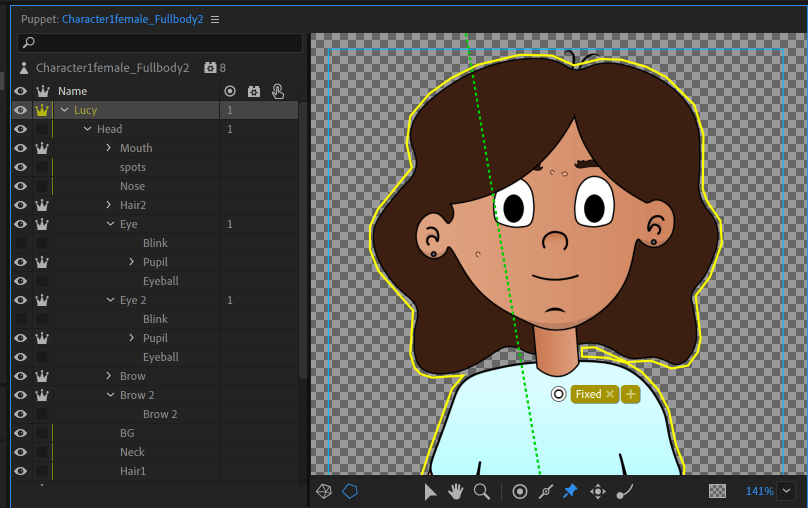Click the triggers hand column header icon
Image resolution: width=808 pixels, height=508 pixels.
[x=278, y=91]
